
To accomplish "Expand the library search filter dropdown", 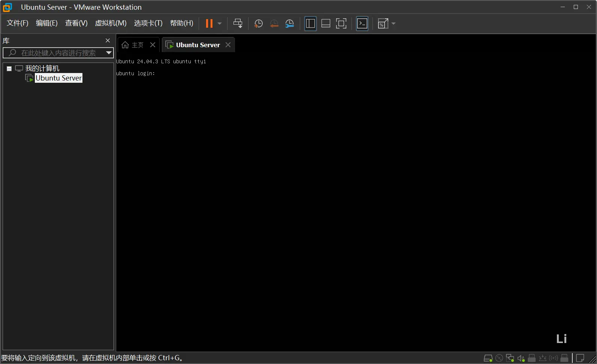I will coord(109,53).
